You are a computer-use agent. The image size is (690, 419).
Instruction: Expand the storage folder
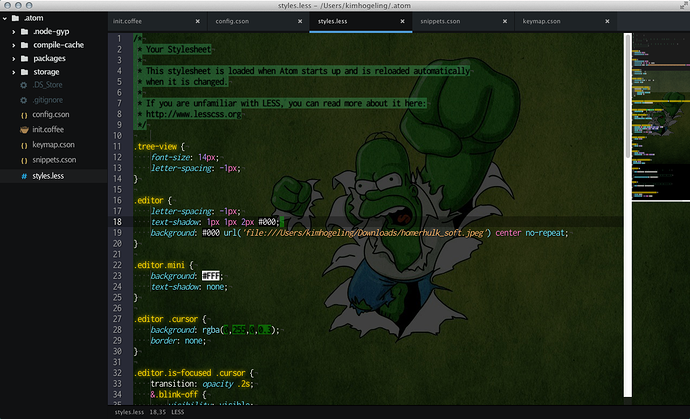(x=14, y=72)
